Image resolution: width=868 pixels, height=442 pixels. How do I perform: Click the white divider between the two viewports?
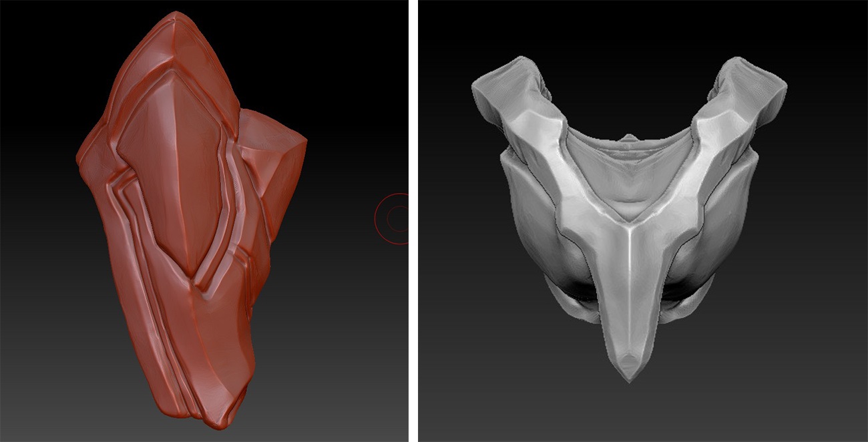[x=413, y=220]
